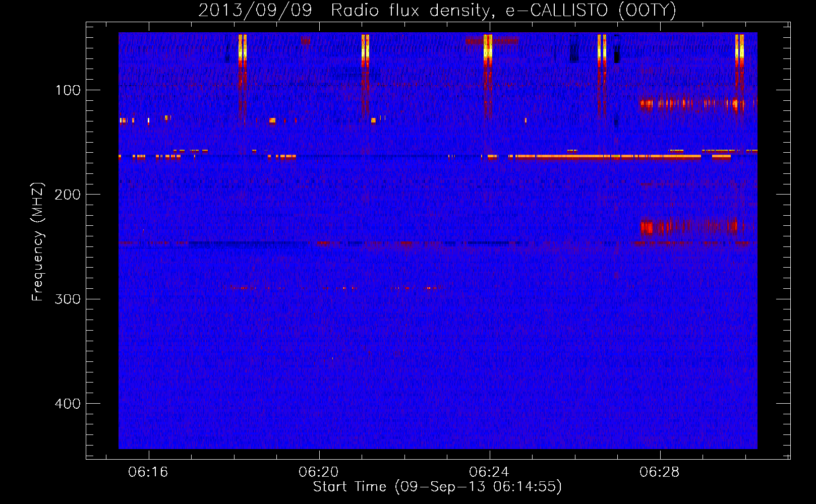
Task: Click the 06:28 time axis label
Action: coord(660,472)
